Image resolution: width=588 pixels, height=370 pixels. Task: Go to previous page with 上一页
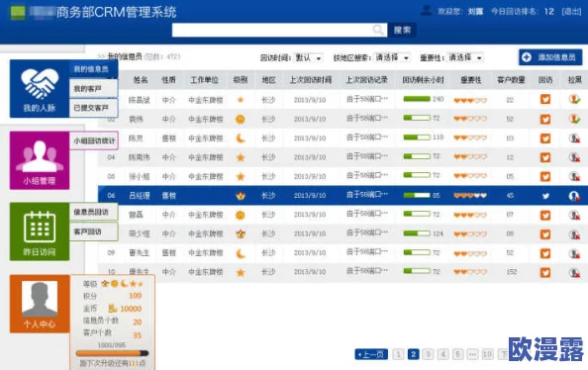(x=371, y=354)
